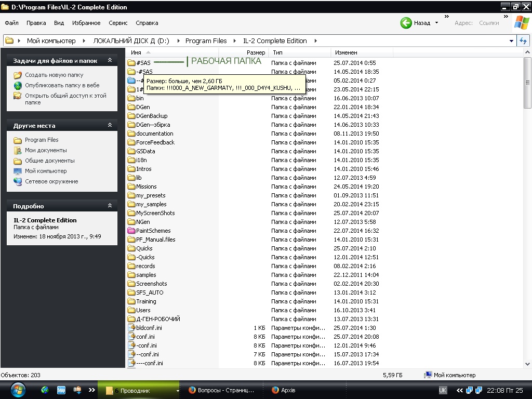Select the DGen folder icon
The width and height of the screenshot is (532, 399).
pyautogui.click(x=131, y=107)
